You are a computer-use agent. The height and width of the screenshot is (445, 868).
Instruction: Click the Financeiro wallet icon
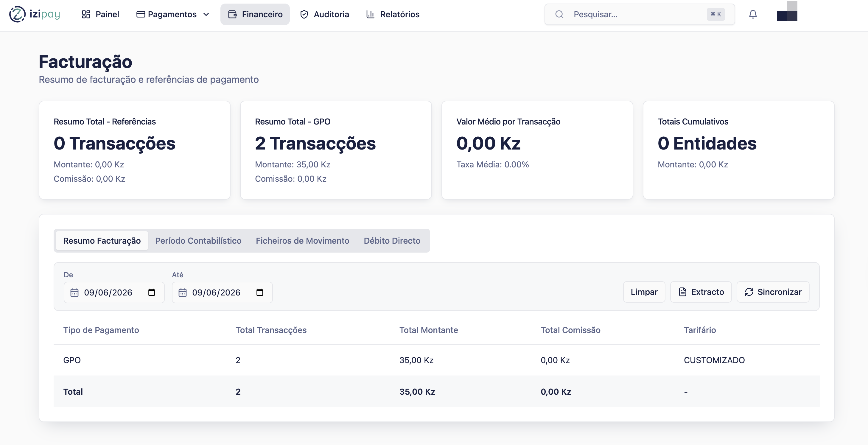233,15
